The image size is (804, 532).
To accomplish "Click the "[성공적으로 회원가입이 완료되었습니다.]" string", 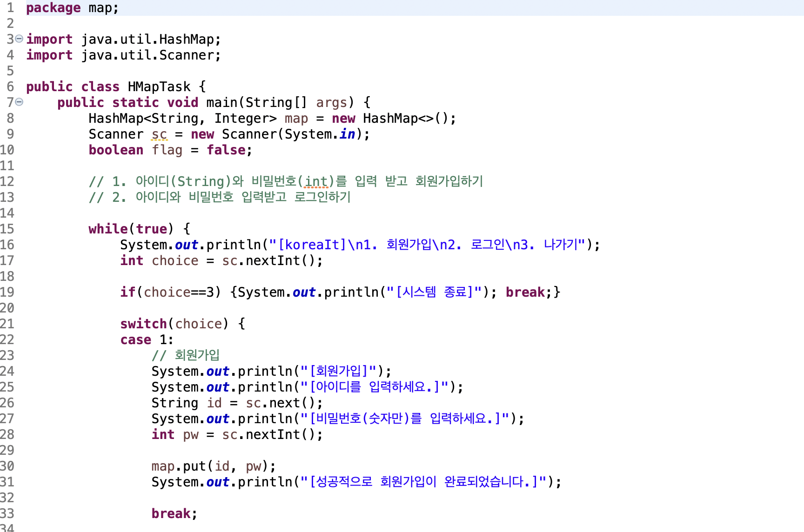I will [423, 482].
